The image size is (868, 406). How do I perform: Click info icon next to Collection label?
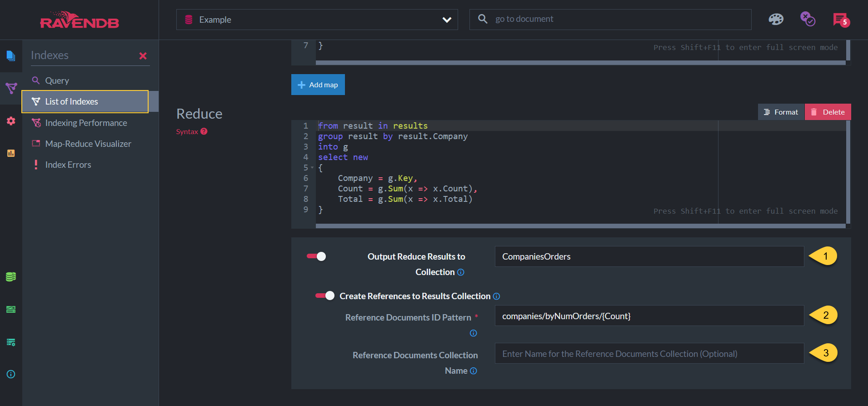[461, 272]
